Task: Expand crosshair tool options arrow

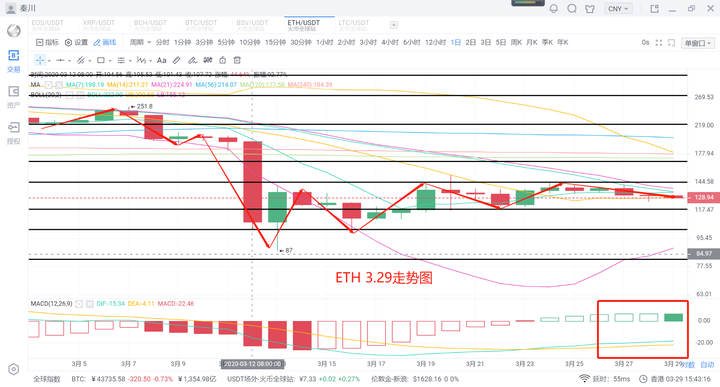Action: coord(49,61)
